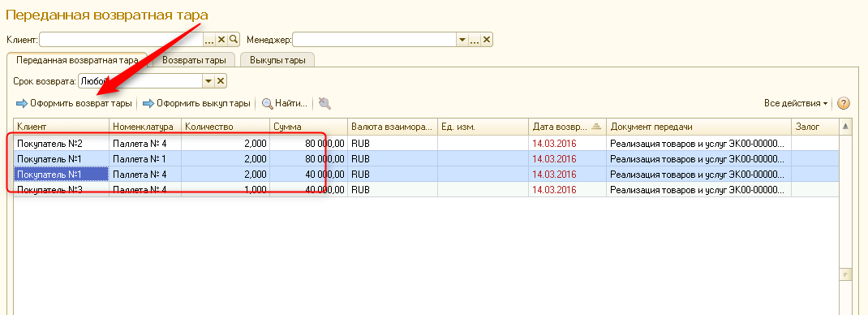868x315 pixels.
Task: Click scrollbar up arrow of the table
Action: [845, 127]
